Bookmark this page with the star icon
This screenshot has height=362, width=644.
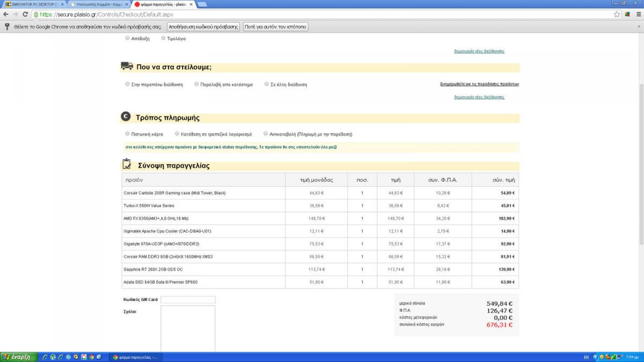tap(617, 14)
